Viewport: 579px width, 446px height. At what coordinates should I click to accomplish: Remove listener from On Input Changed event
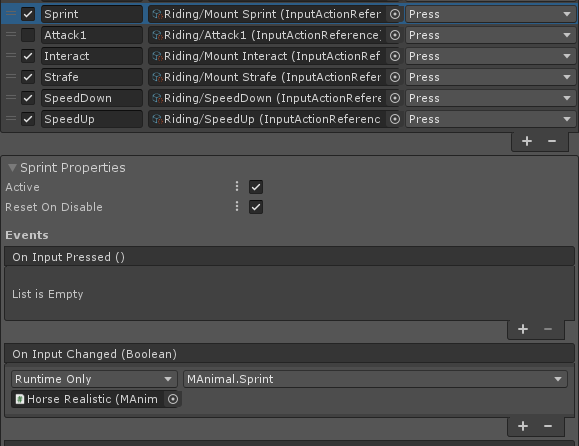point(548,426)
